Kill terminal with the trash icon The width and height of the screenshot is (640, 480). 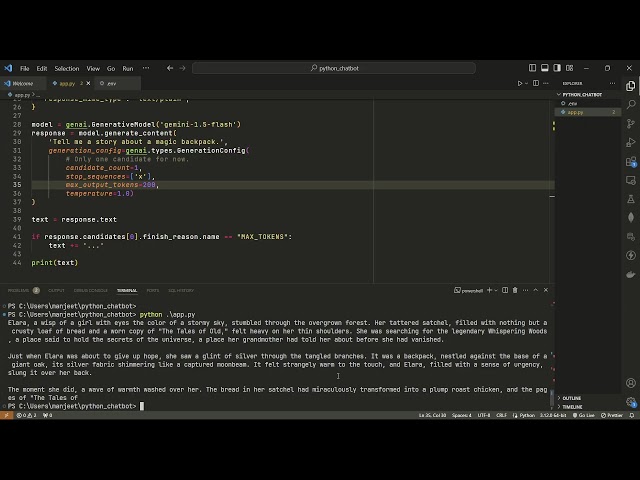[515, 290]
